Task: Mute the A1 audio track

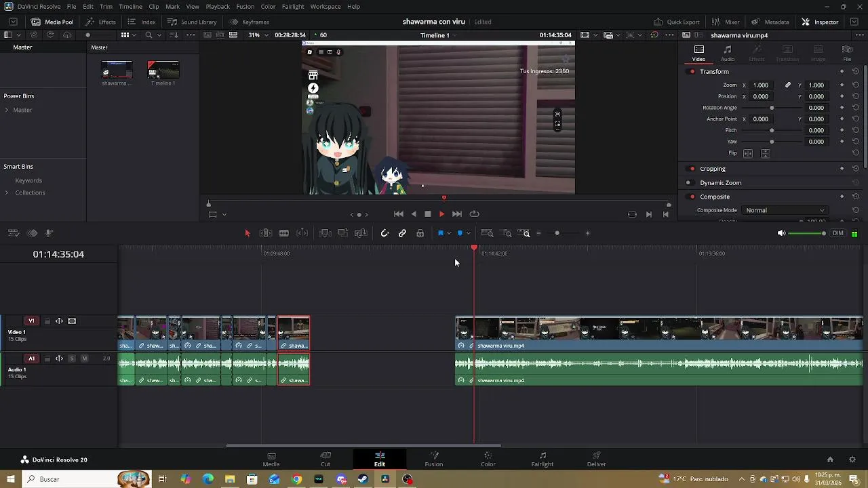Action: pos(85,359)
